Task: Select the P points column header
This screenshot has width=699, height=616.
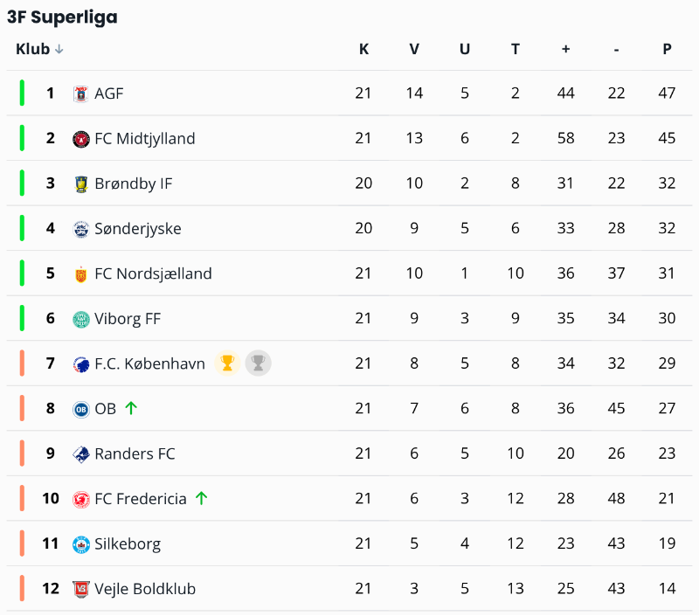Action: pyautogui.click(x=667, y=49)
